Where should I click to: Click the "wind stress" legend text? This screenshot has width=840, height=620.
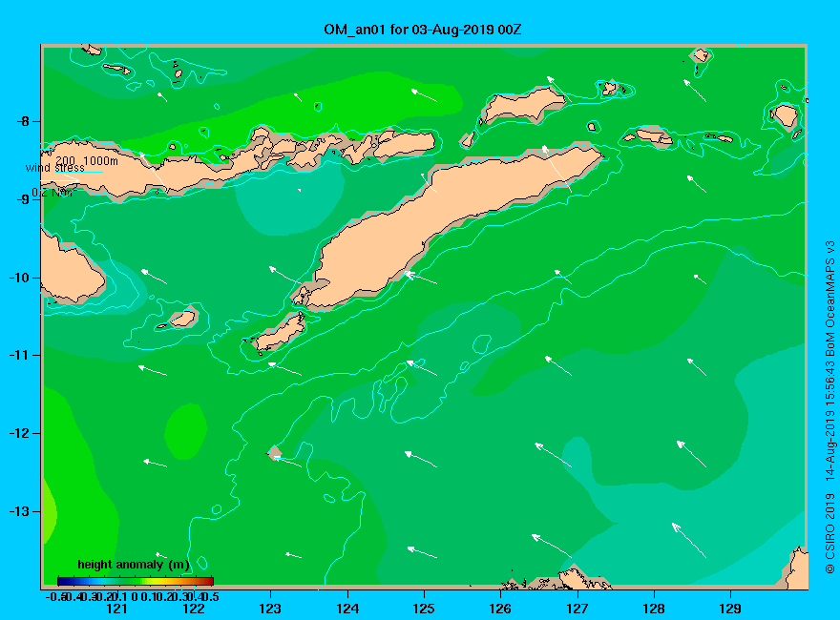tap(55, 168)
